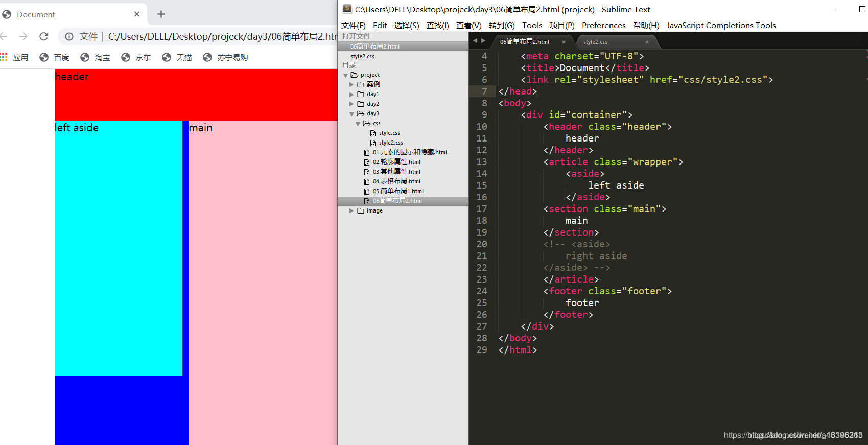This screenshot has height=445, width=868.
Task: Open the 天猫 bookmark
Action: point(177,57)
